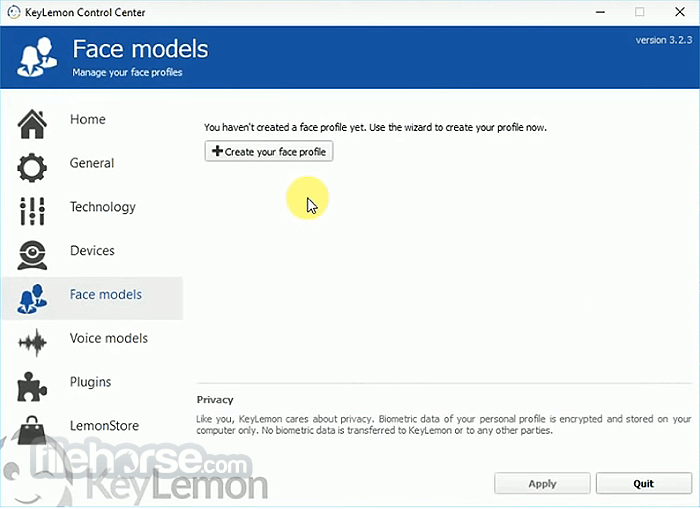Open the Home section

88,119
